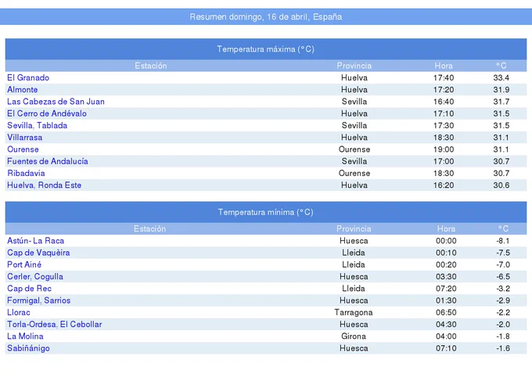Viewport: 532px width, 392px height.
Task: Click Estación column header in mínima table
Action: [150, 228]
